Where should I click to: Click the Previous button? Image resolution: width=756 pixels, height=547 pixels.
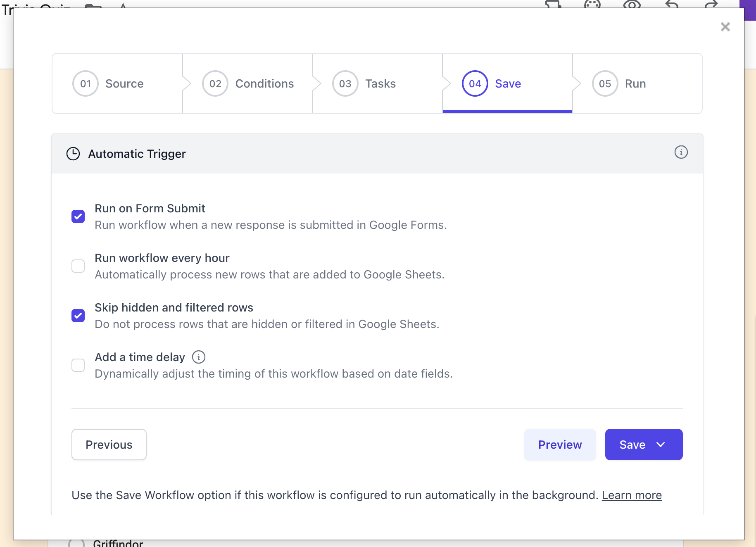(x=109, y=445)
